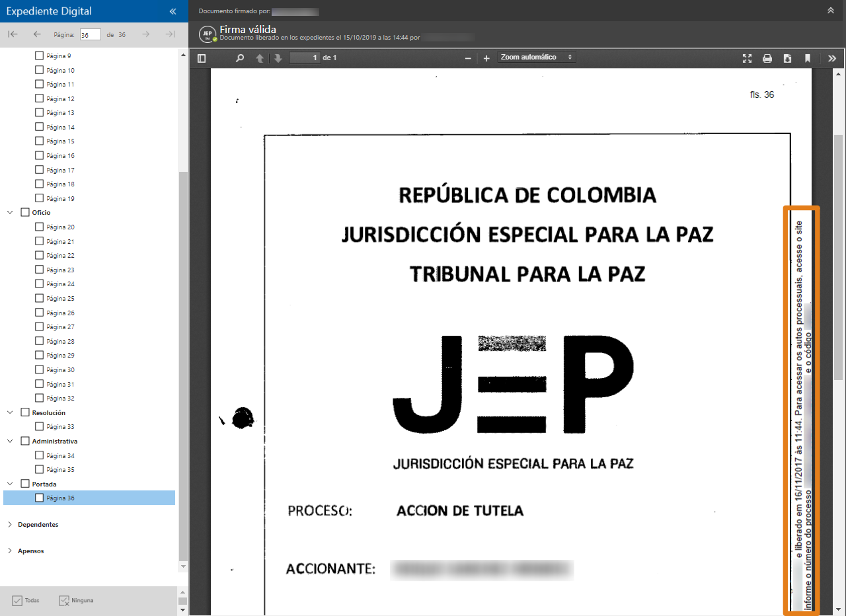
Task: Zoom in with the plus button
Action: [486, 58]
